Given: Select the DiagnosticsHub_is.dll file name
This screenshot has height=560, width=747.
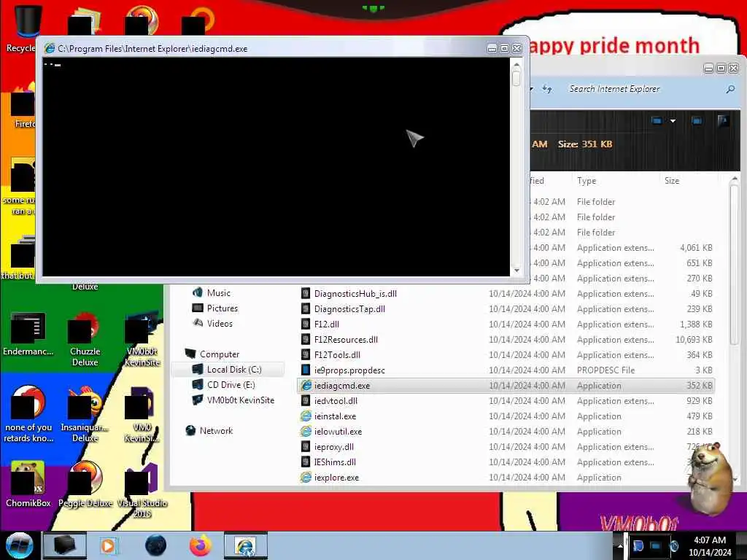Looking at the screenshot, I should pyautogui.click(x=355, y=294).
